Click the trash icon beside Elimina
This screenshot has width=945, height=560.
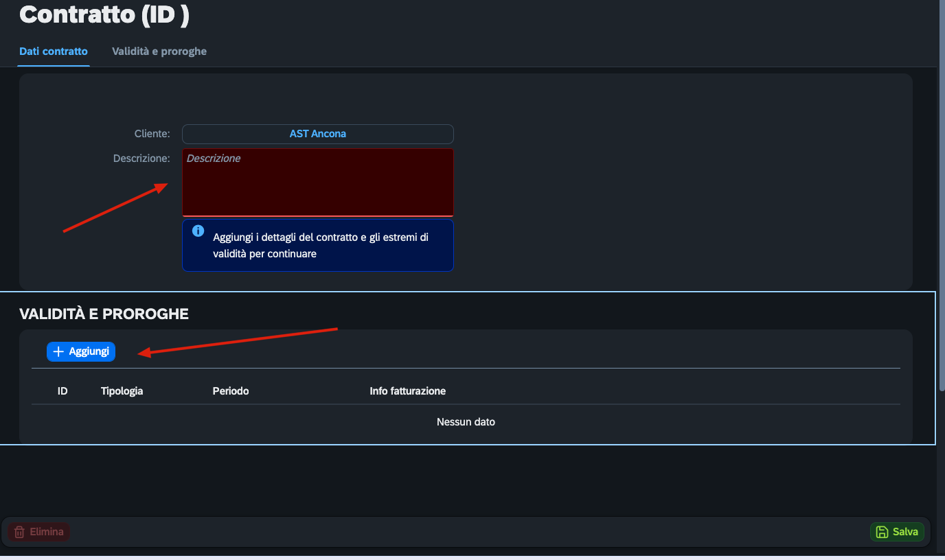19,532
